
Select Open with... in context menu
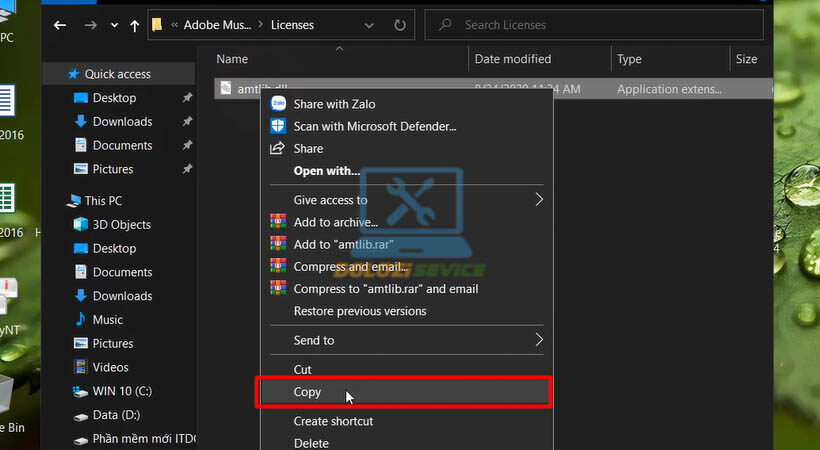point(326,171)
